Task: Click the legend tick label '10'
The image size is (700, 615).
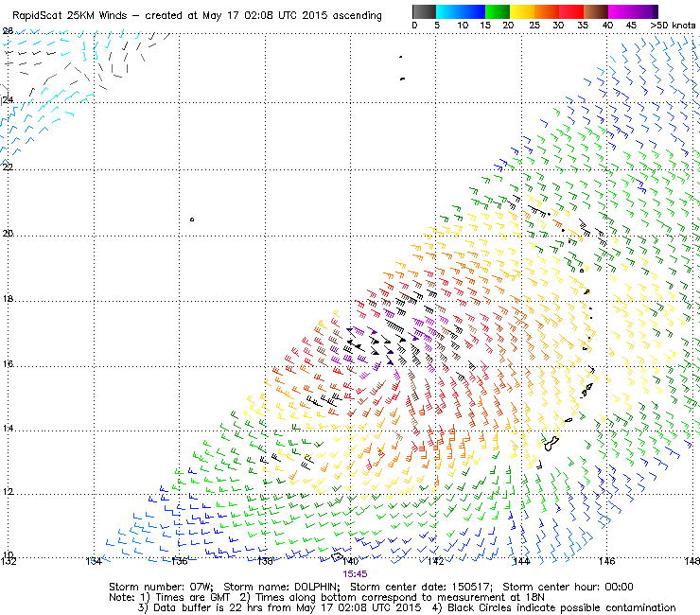Action: 463,26
